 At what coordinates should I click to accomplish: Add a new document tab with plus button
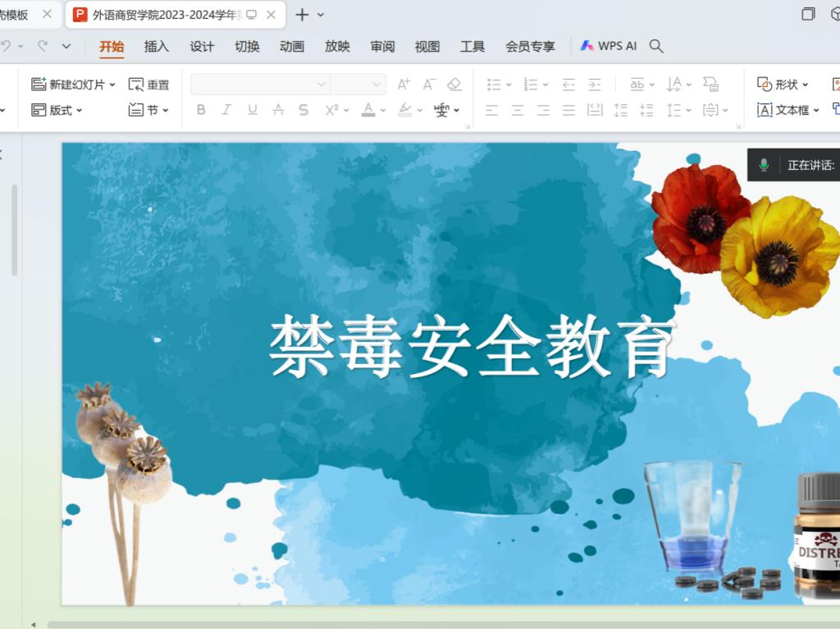point(302,15)
